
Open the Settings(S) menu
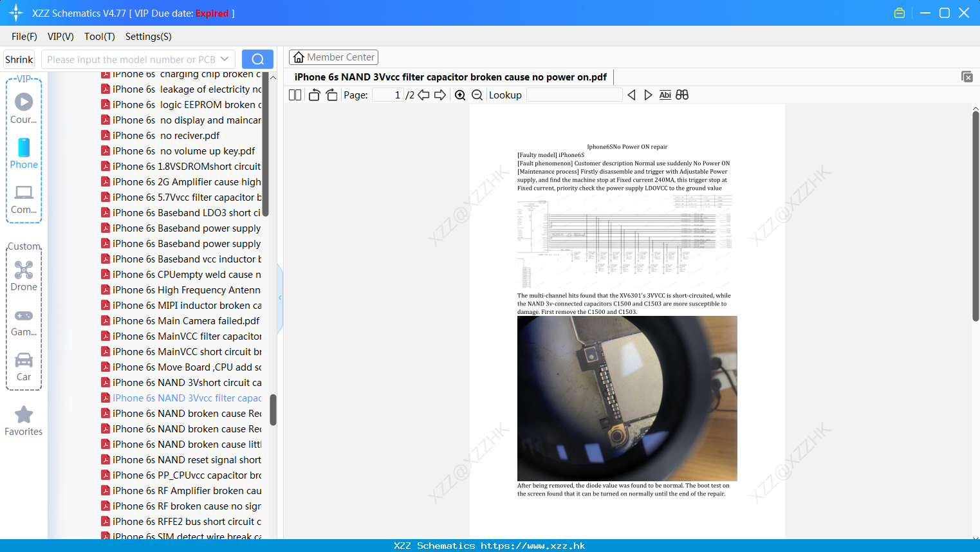[149, 37]
